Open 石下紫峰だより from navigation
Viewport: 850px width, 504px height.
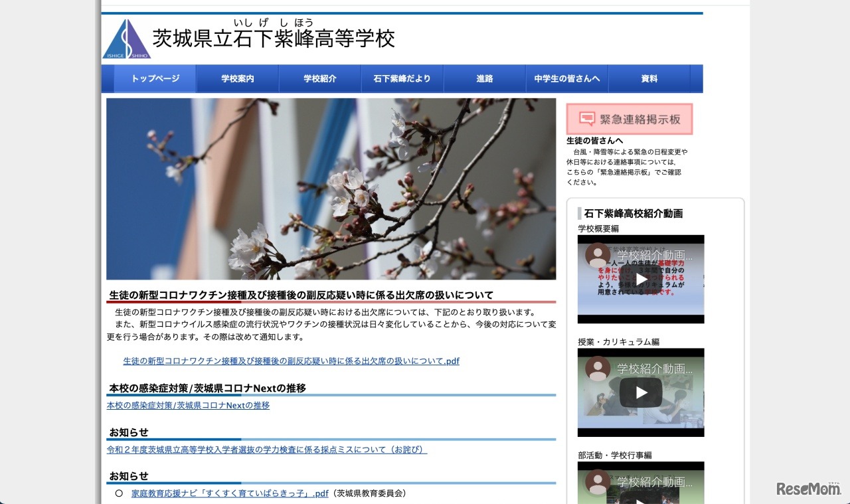[x=402, y=78]
